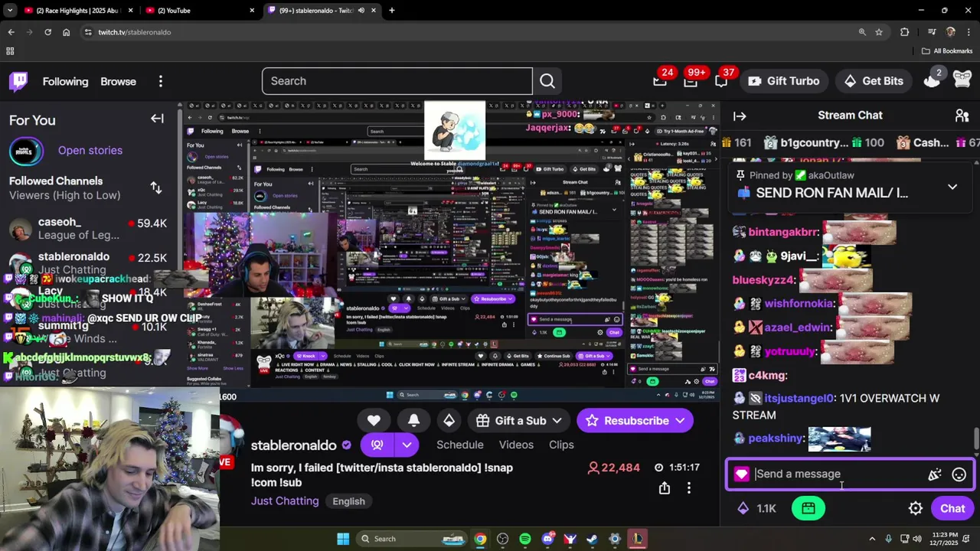Screen dimensions: 980x551
Task: Open the Chrome apps grid shortcut
Action: [10, 51]
